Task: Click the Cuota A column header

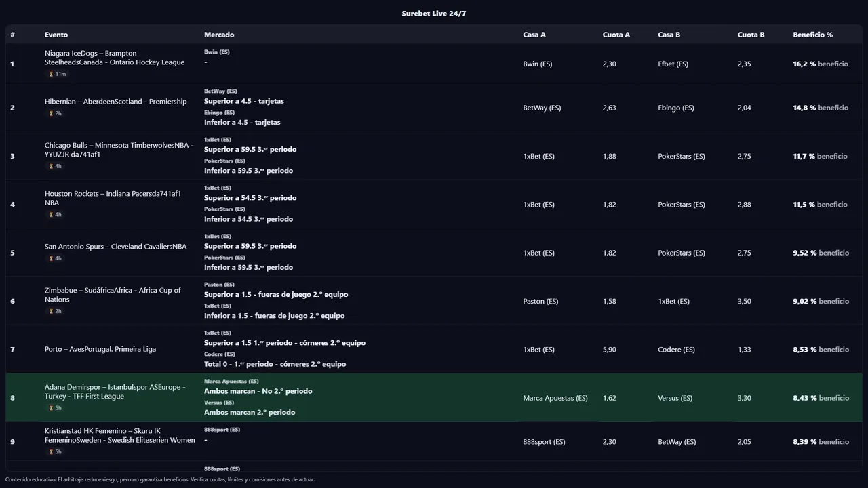Action: point(616,35)
